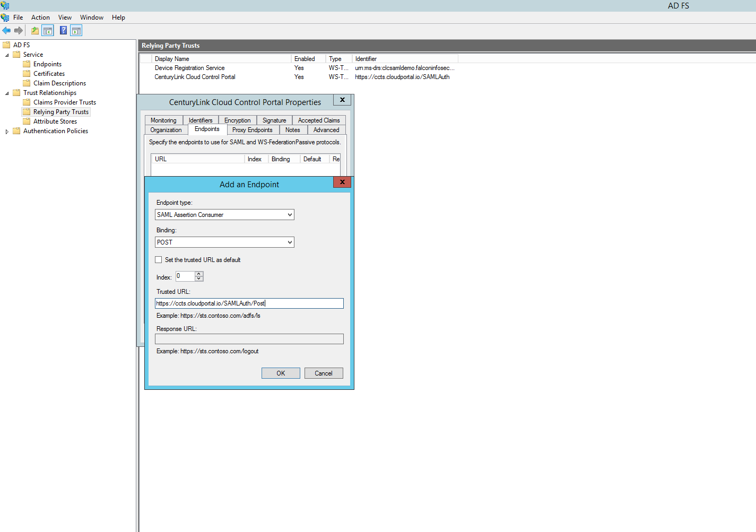Screen dimensions: 756x532
Task: Click the Index column header in endpoints list
Action: (x=257, y=159)
